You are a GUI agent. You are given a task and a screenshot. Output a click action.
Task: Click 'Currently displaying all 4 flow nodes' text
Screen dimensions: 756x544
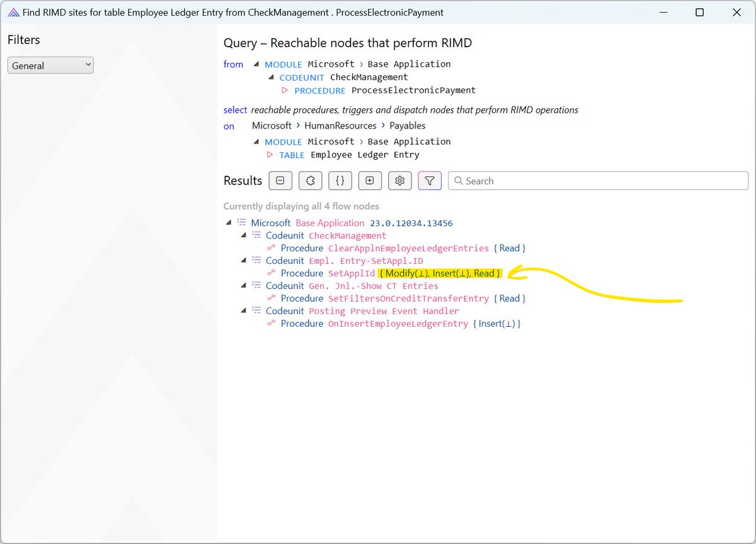(x=301, y=206)
